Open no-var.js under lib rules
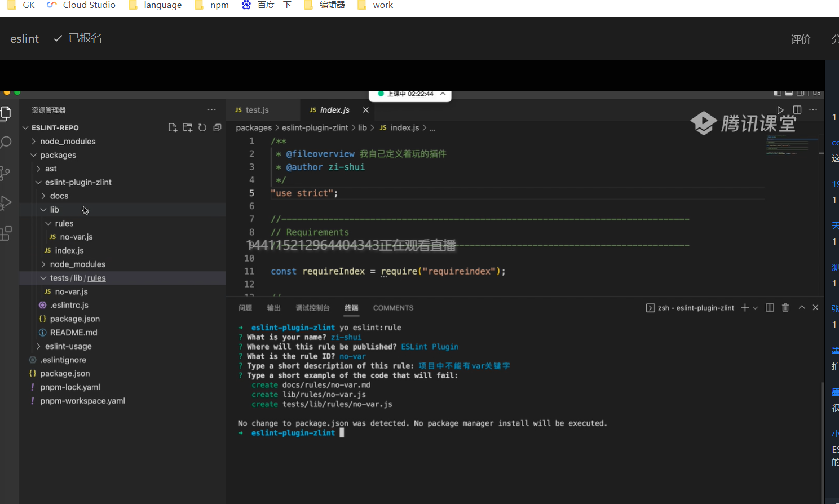 tap(76, 237)
